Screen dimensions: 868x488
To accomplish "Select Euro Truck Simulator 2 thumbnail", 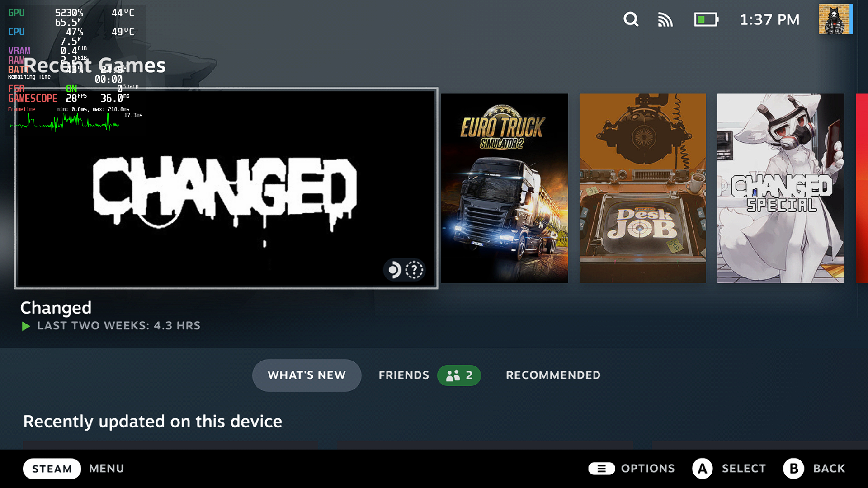I will (x=505, y=188).
